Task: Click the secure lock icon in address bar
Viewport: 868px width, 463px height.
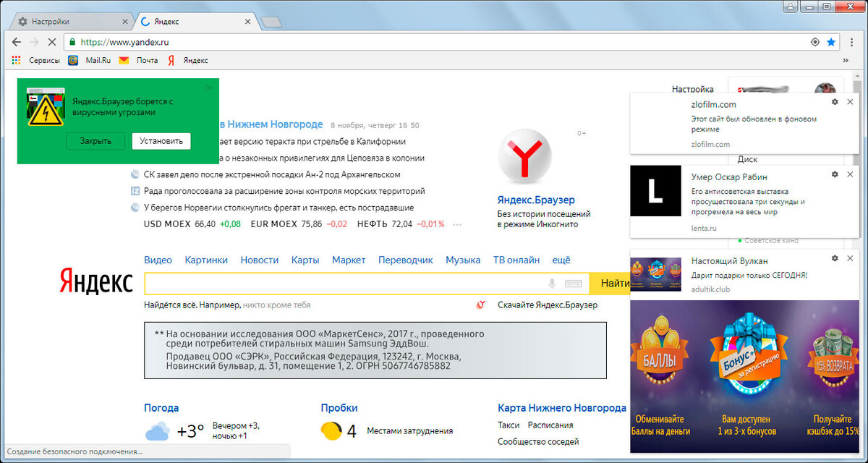Action: [x=72, y=42]
